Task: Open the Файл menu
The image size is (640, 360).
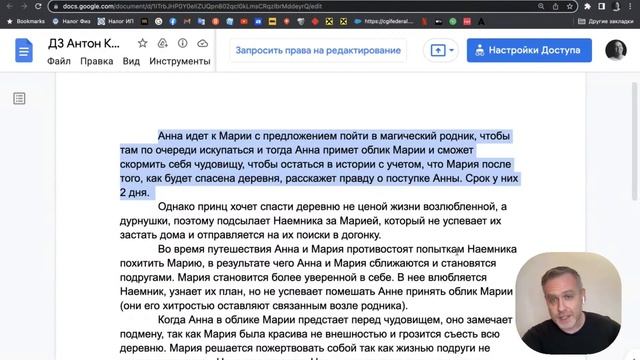Action: [59, 61]
